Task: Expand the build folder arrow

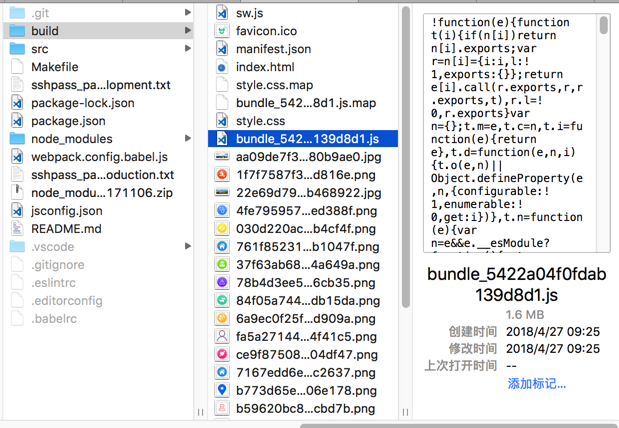Action: tap(188, 30)
